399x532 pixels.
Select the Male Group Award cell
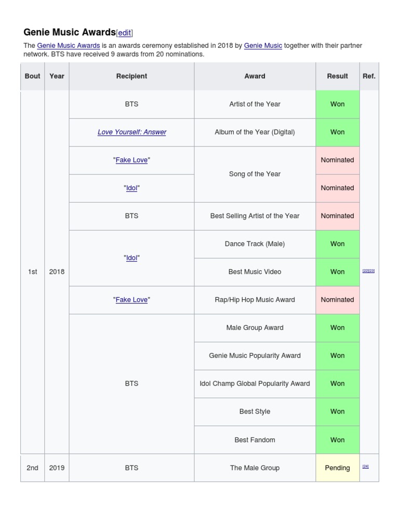[255, 327]
